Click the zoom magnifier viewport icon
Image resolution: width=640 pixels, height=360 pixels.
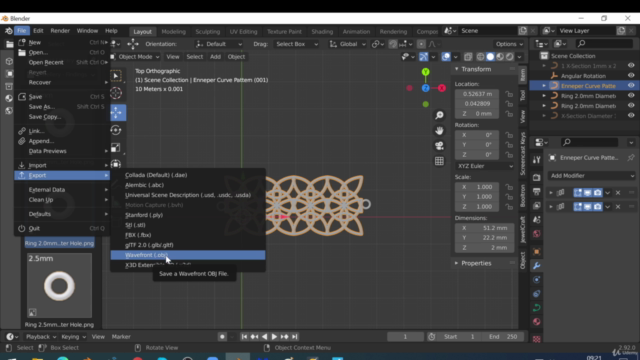click(439, 116)
